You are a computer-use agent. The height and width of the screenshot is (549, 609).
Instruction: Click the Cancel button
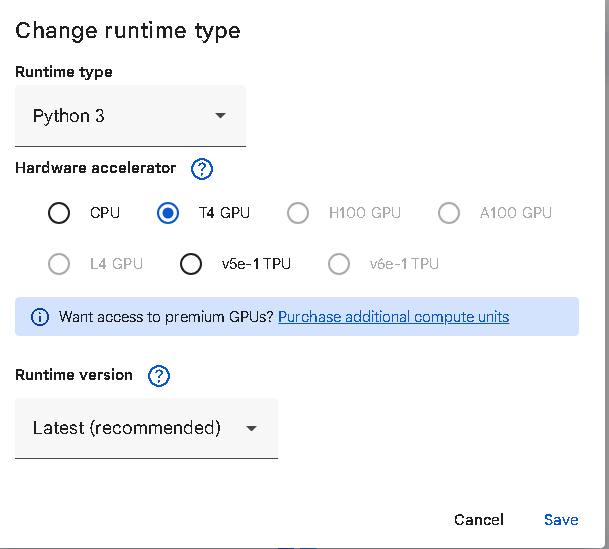pos(478,520)
